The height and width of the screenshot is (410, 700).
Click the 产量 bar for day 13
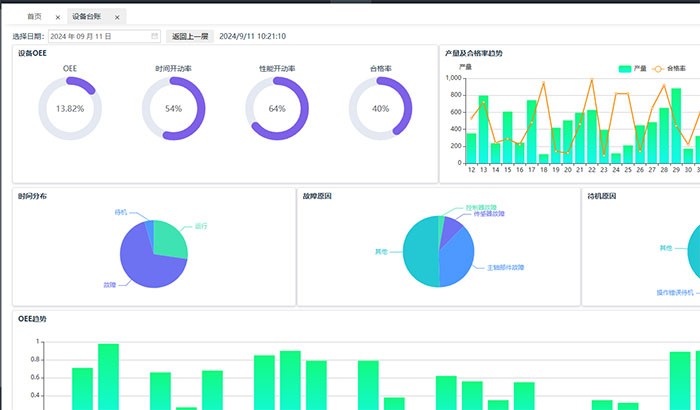click(483, 129)
